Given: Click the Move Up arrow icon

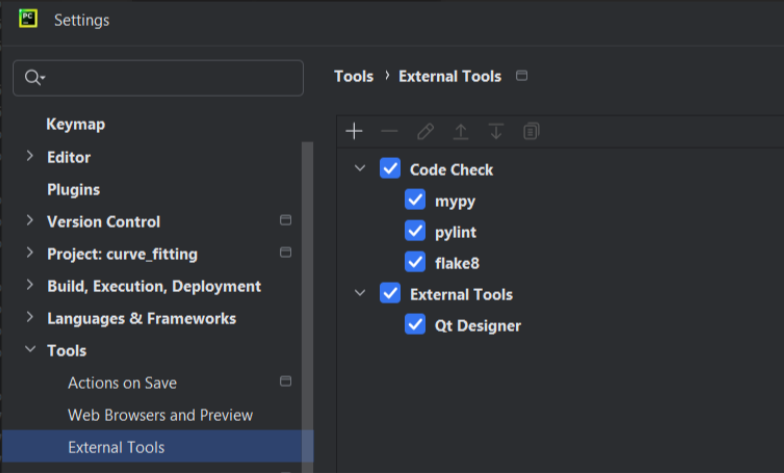Looking at the screenshot, I should point(460,131).
